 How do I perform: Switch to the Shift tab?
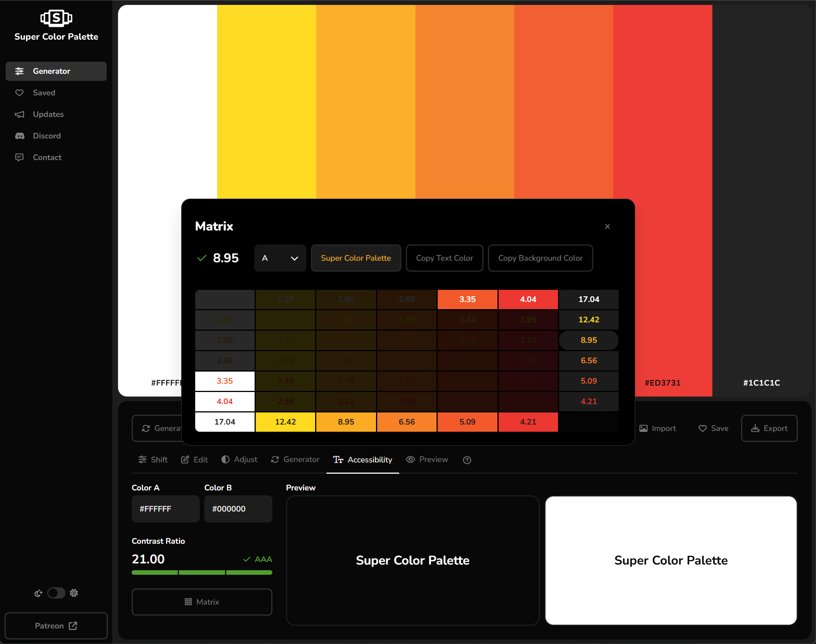click(153, 460)
